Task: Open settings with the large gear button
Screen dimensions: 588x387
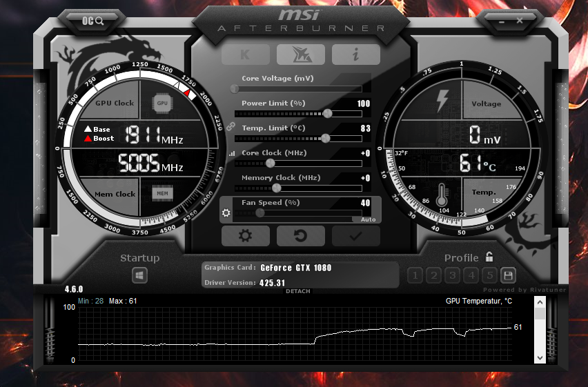Action: click(245, 236)
